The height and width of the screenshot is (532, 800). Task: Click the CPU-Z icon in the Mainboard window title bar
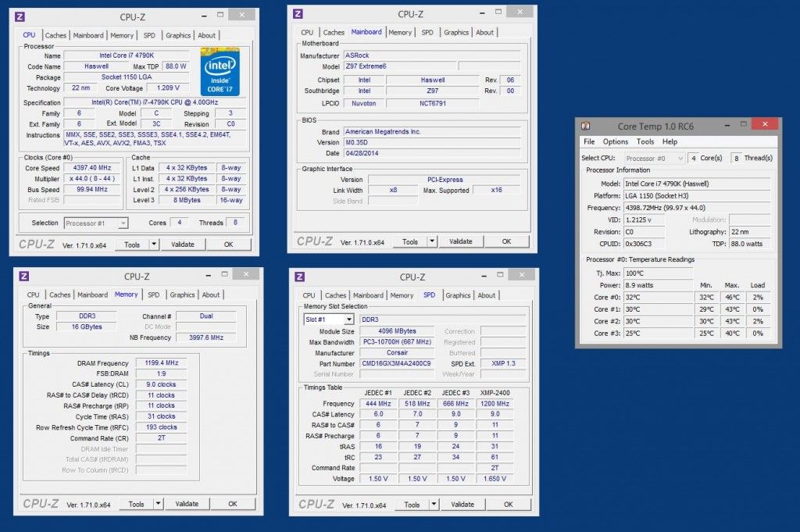(x=298, y=14)
